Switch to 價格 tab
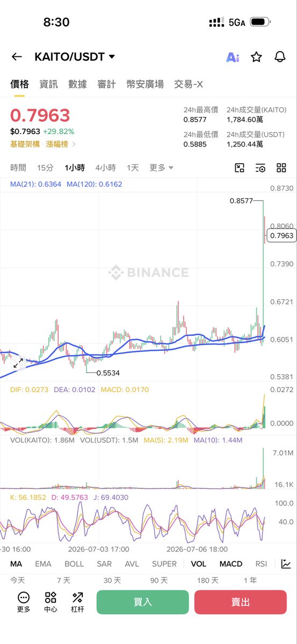297x644 pixels. (x=19, y=84)
